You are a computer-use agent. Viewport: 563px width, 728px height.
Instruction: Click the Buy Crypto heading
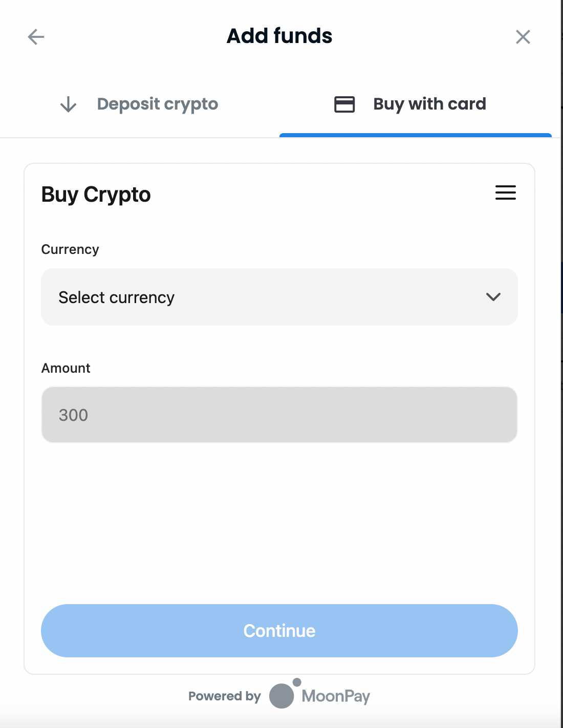(x=96, y=195)
